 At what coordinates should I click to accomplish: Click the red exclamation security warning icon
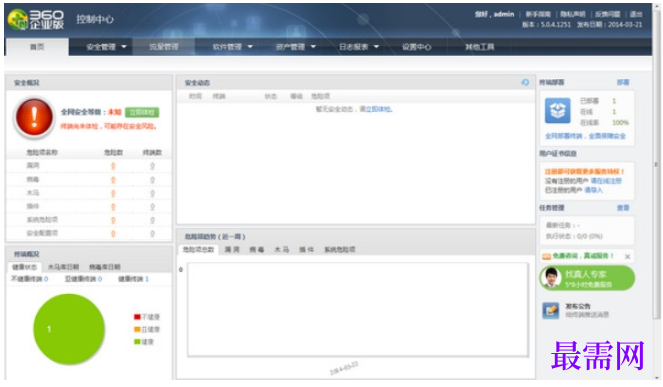(x=34, y=117)
